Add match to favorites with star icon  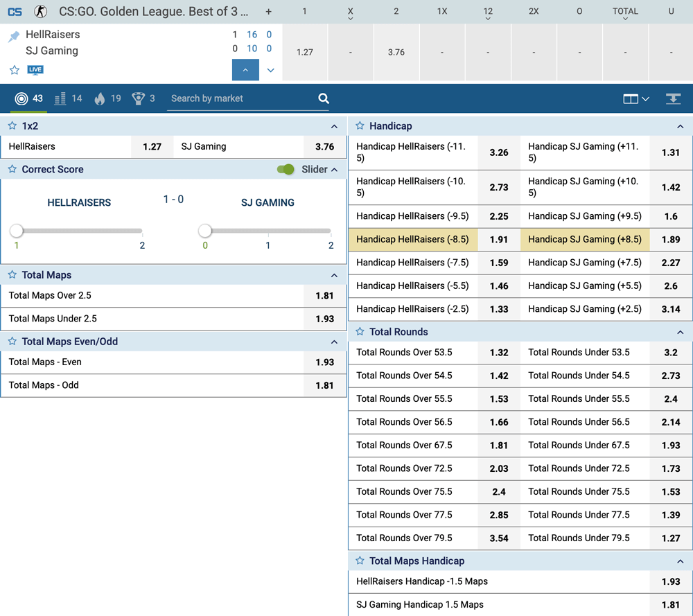(x=15, y=70)
